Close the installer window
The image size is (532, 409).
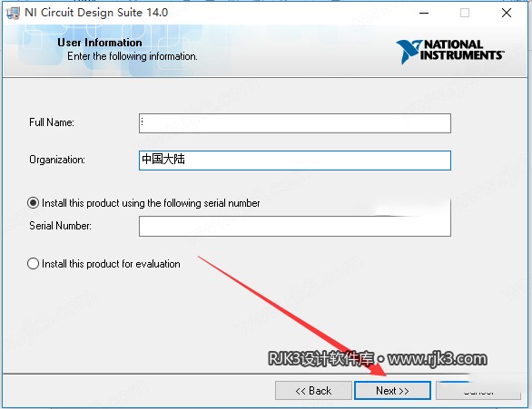click(x=507, y=13)
